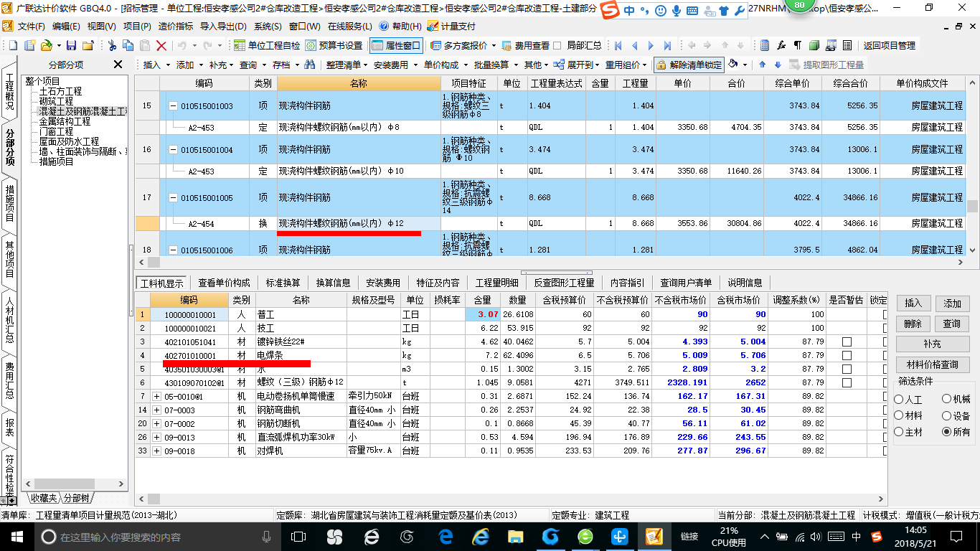Click the fx formula icon
This screenshot has width=980, height=551.
click(x=781, y=45)
